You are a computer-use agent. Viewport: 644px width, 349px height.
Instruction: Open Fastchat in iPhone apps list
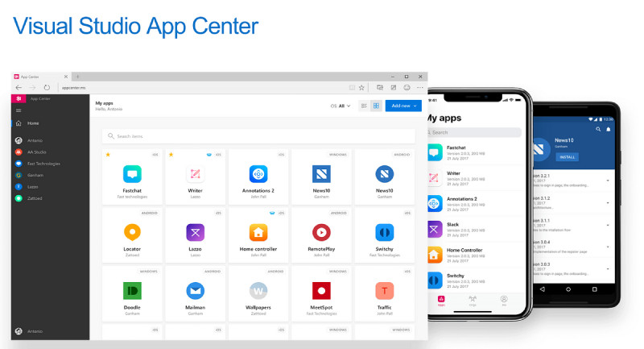click(476, 152)
